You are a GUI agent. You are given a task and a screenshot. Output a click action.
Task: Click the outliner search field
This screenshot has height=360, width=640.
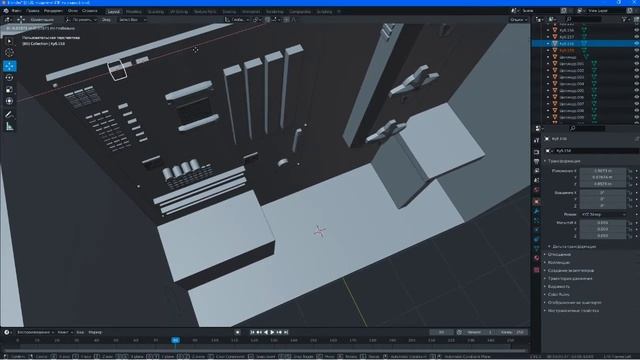coord(584,19)
